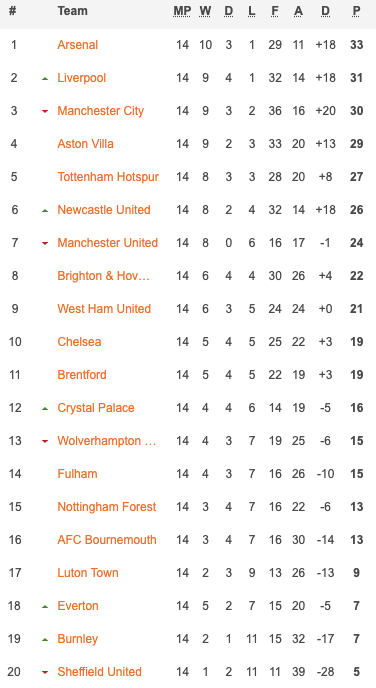Follow the Luton Town team link
The width and height of the screenshot is (376, 688).
coord(88,573)
